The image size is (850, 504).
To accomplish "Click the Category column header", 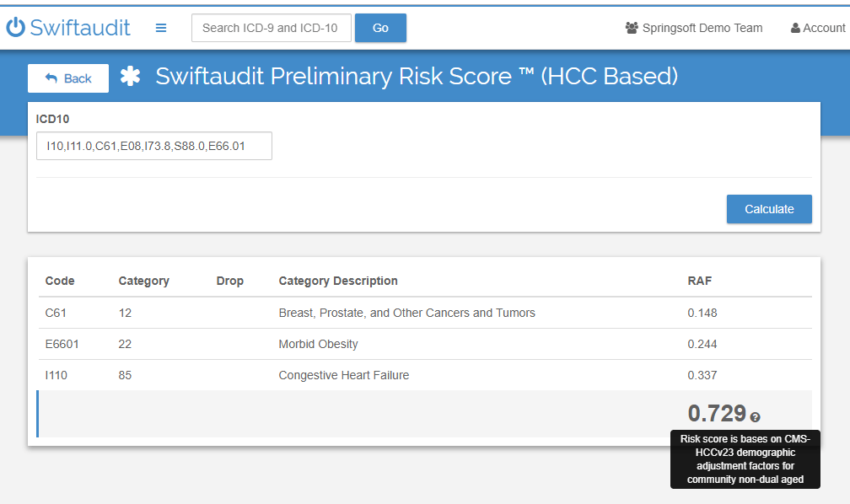I will point(143,281).
